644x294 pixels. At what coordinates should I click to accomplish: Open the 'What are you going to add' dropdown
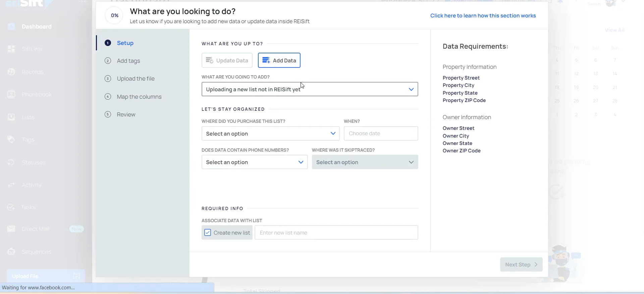(x=310, y=89)
